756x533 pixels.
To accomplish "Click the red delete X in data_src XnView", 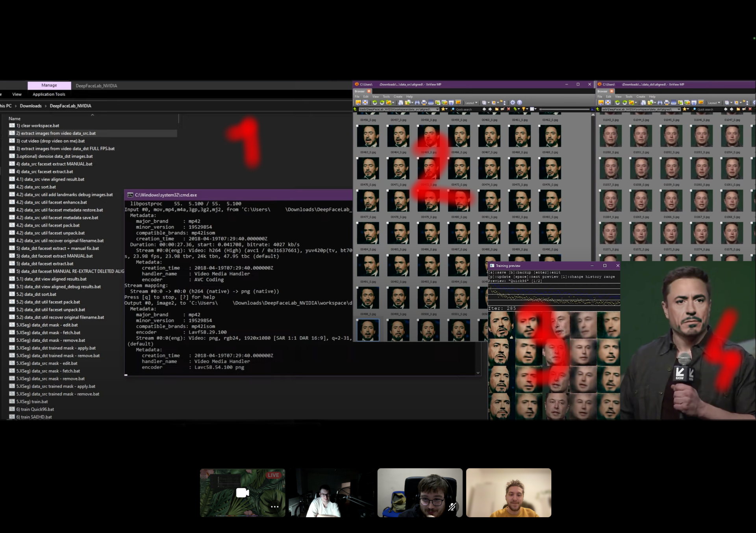I will point(508,109).
